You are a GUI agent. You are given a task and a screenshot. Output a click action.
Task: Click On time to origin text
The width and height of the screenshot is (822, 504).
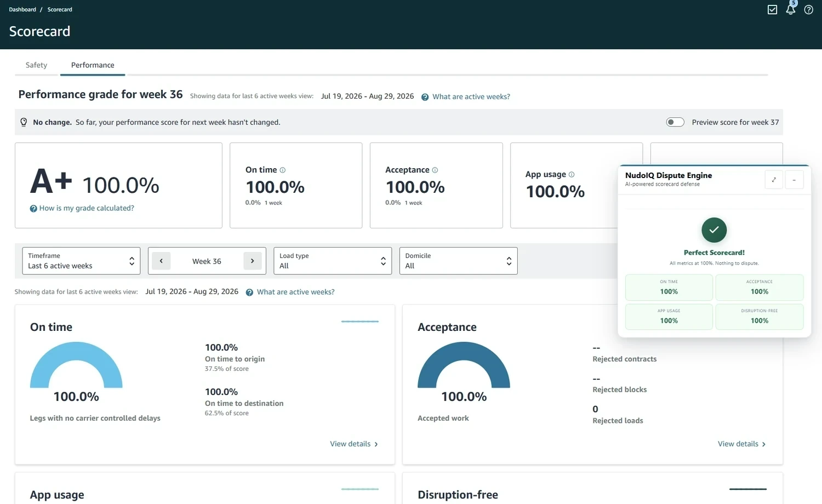pyautogui.click(x=235, y=359)
